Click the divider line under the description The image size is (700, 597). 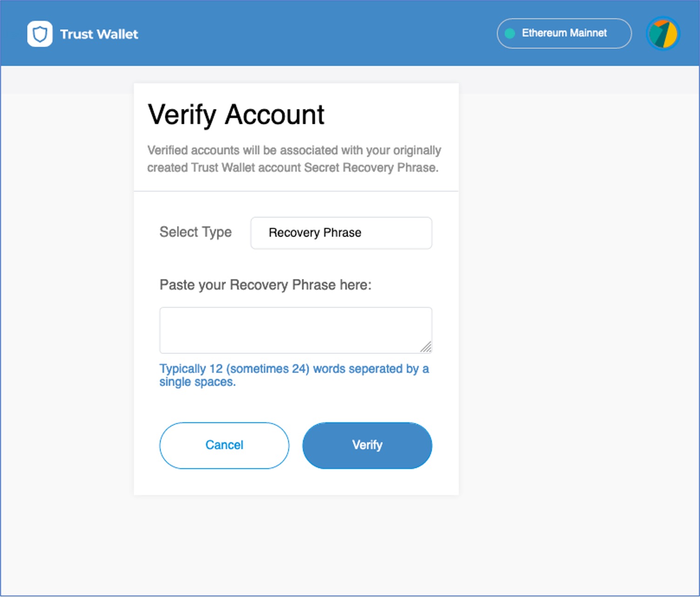click(x=296, y=191)
